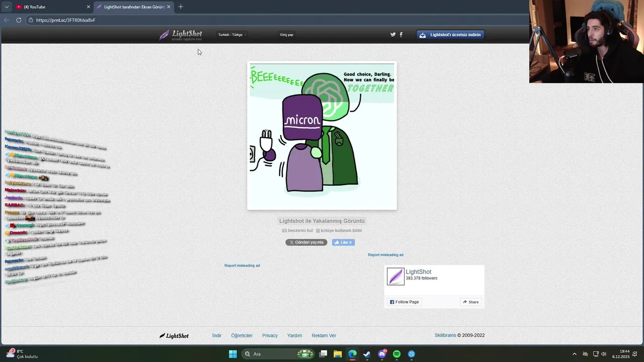Open the Yardım footer link
The width and height of the screenshot is (644, 362).
click(294, 336)
